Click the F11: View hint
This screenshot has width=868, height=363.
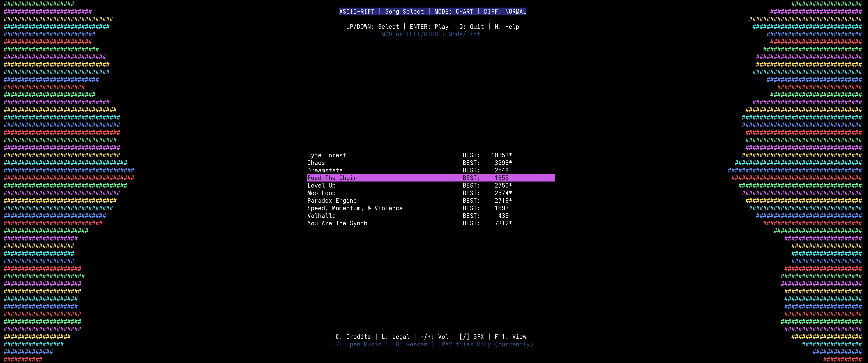(510, 337)
